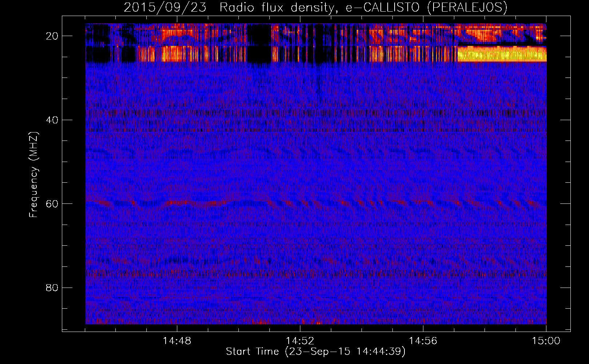Click the 40 frequency tick label
Viewport: 589px width, 364px height.
52,120
